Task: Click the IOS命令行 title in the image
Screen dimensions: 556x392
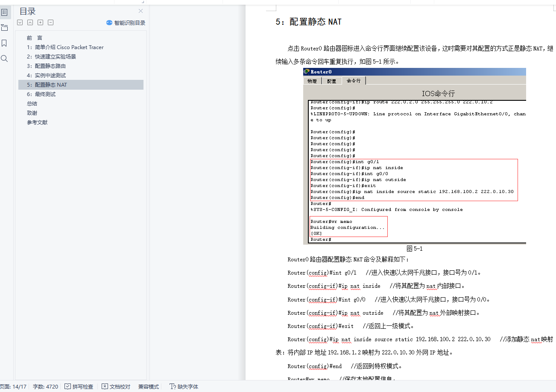Action: 438,94
